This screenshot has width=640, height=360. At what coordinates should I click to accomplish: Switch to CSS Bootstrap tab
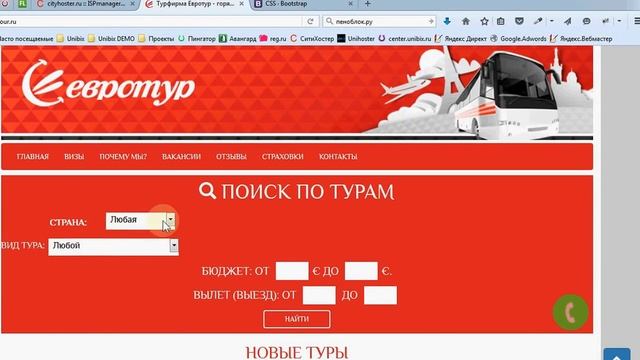tap(303, 4)
